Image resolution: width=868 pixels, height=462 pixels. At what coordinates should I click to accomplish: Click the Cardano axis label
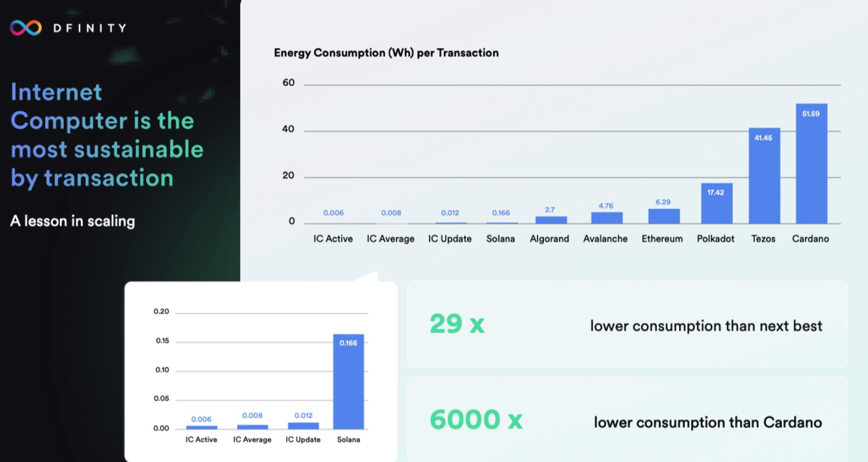[811, 239]
